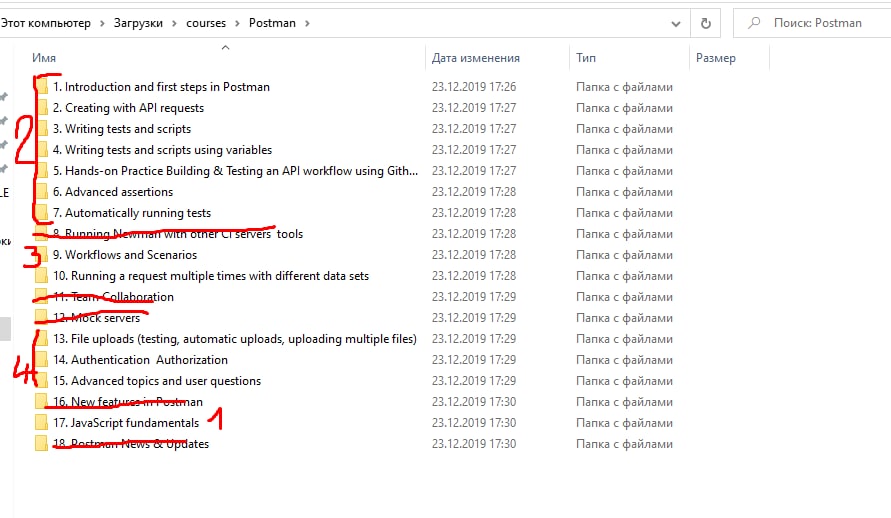Select folder 11. Team Collaboration
The image size is (891, 518).
[114, 297]
